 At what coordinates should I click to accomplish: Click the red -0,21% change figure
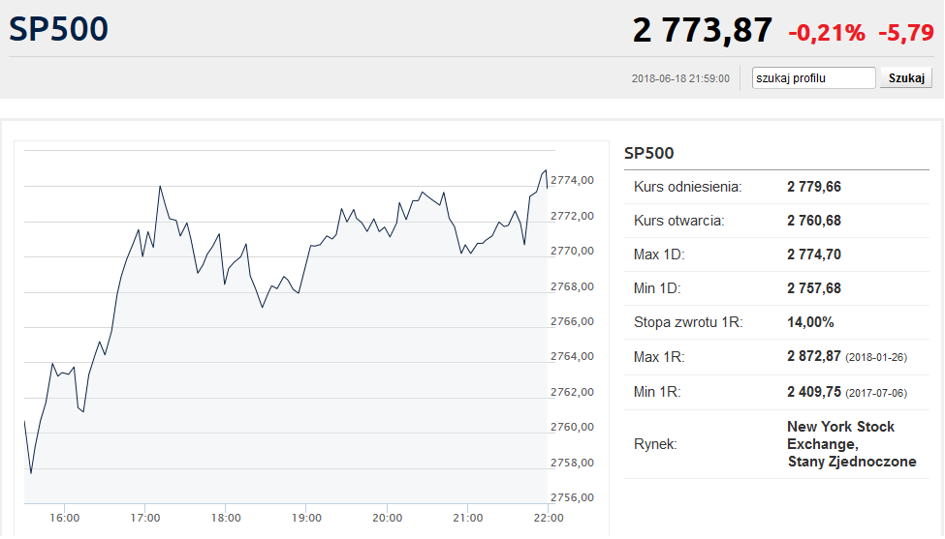pyautogui.click(x=826, y=33)
